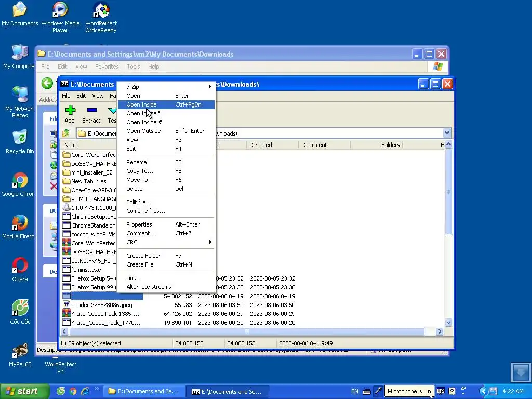
Task: Click the help question mark in language bar
Action: (x=451, y=391)
